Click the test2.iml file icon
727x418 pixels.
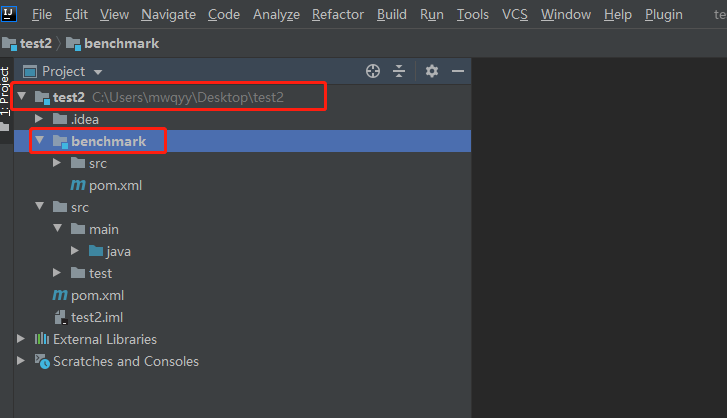pos(61,317)
